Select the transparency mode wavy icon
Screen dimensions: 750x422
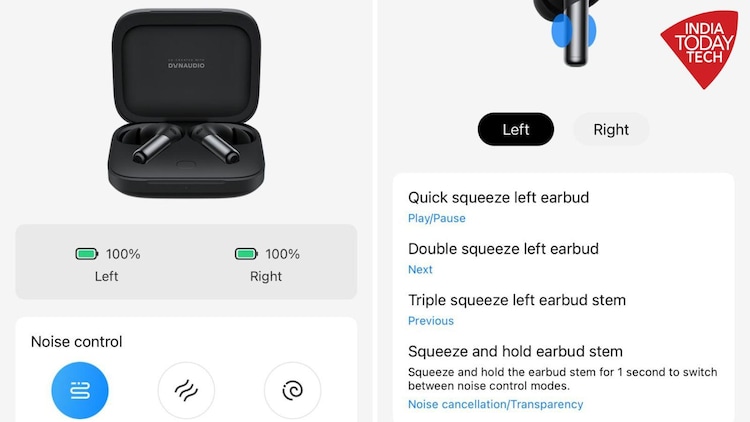(x=186, y=390)
